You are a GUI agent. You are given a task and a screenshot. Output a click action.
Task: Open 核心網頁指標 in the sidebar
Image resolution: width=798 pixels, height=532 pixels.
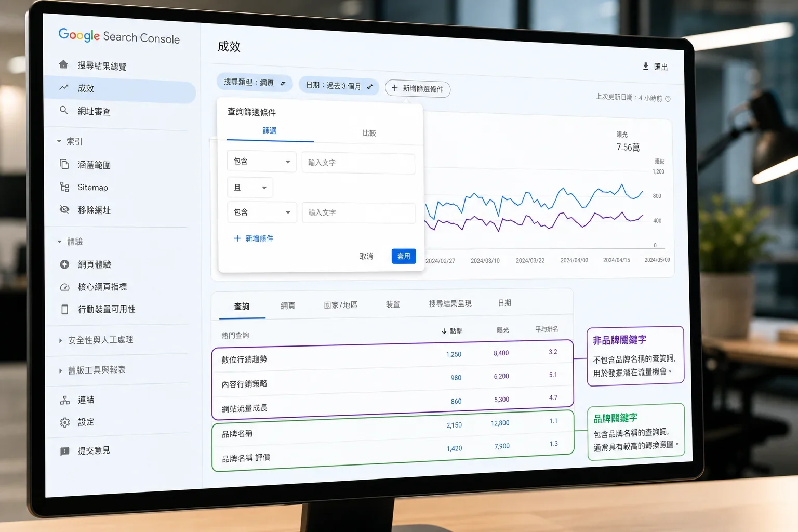[x=102, y=287]
